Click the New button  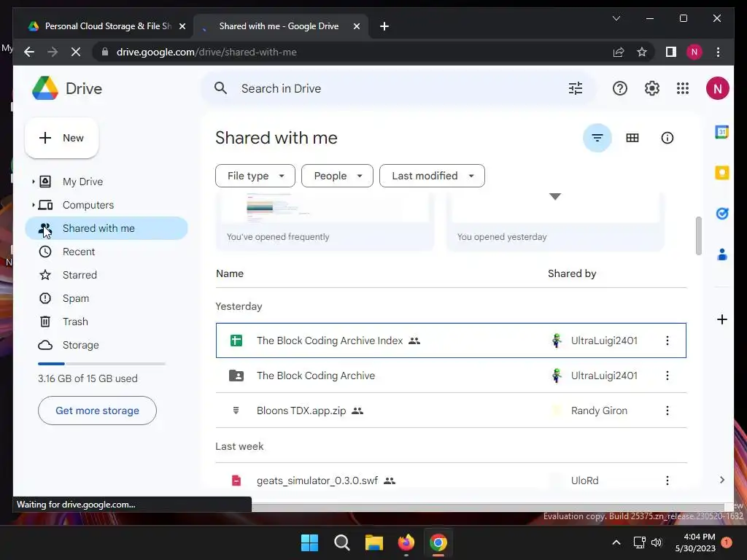tap(61, 138)
